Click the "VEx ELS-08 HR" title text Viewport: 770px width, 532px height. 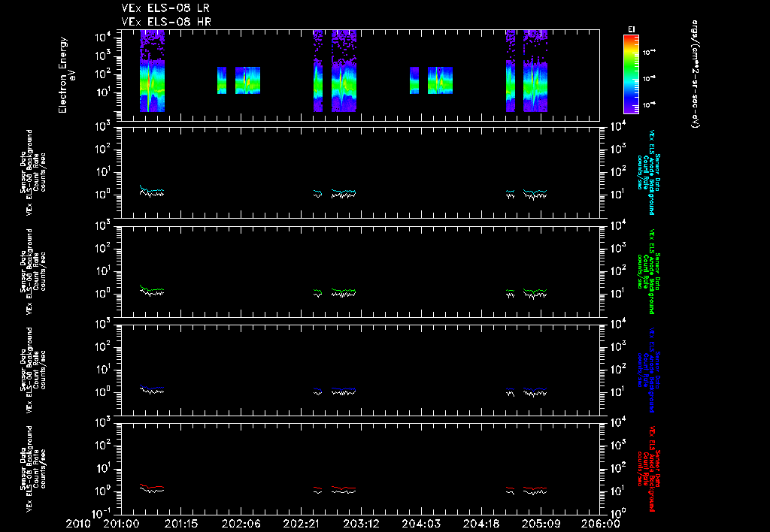(x=166, y=22)
